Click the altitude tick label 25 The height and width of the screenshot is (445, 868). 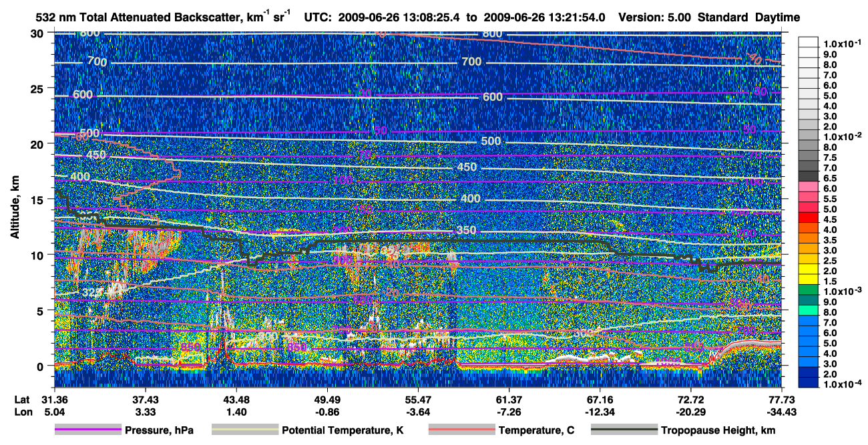(38, 88)
